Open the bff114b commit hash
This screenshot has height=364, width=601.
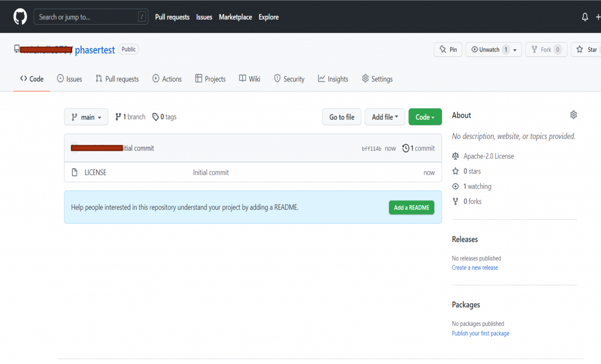tap(372, 148)
